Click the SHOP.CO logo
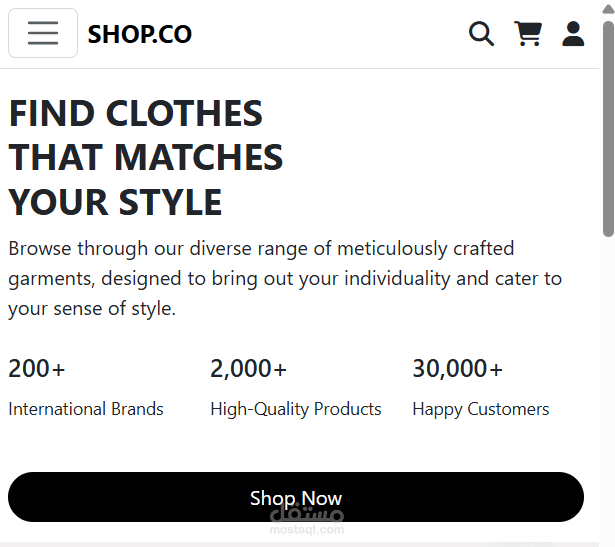This screenshot has width=615, height=547. pos(140,34)
